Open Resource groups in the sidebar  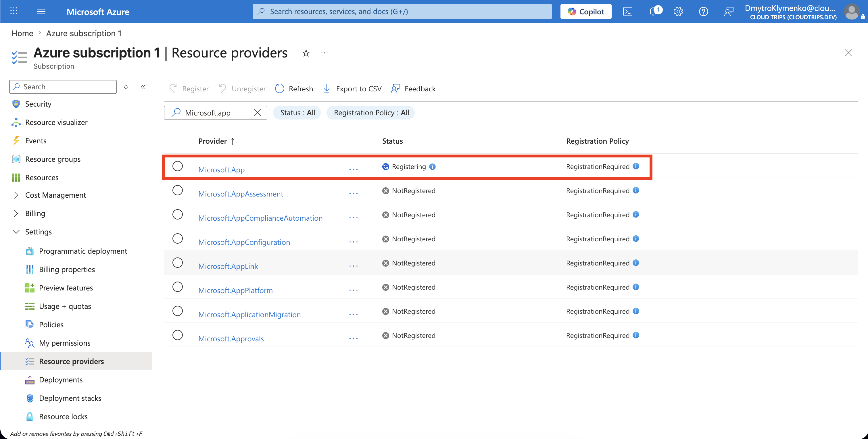point(53,159)
